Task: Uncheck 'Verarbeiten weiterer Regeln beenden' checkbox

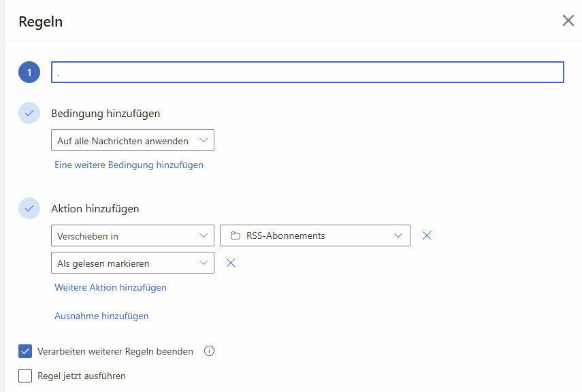Action: point(25,351)
